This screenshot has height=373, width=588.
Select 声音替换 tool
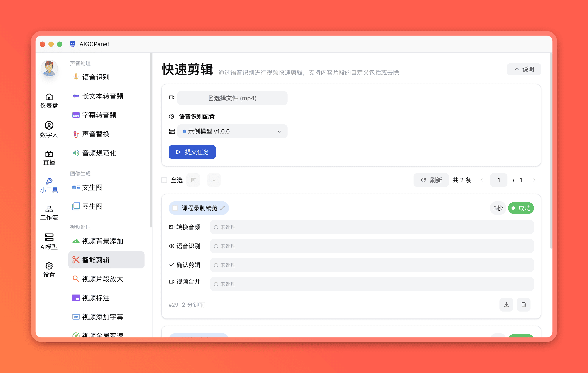106,134
